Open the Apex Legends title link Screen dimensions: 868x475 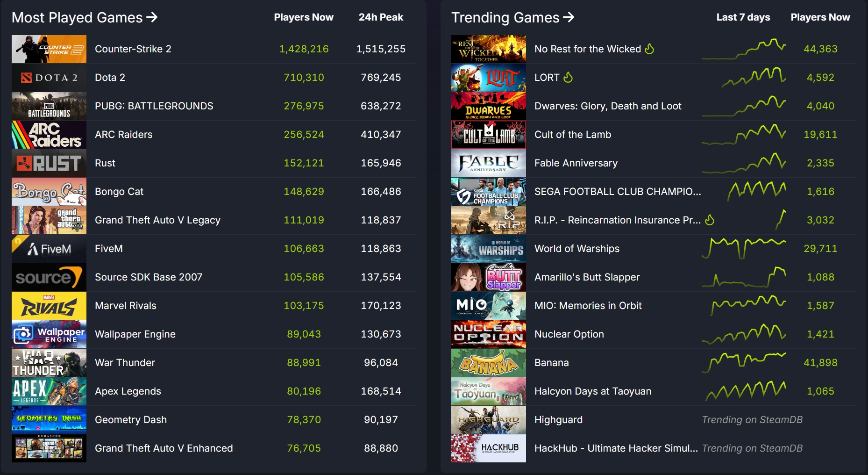click(128, 391)
